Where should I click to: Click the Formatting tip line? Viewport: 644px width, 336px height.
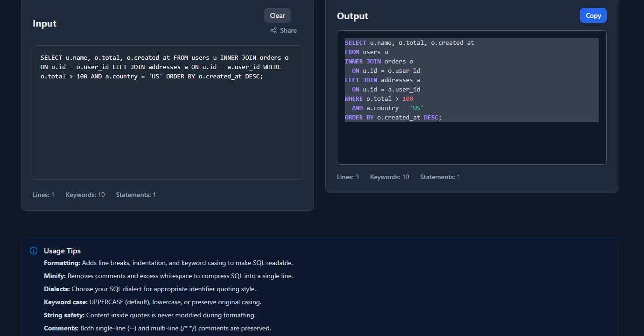click(168, 263)
